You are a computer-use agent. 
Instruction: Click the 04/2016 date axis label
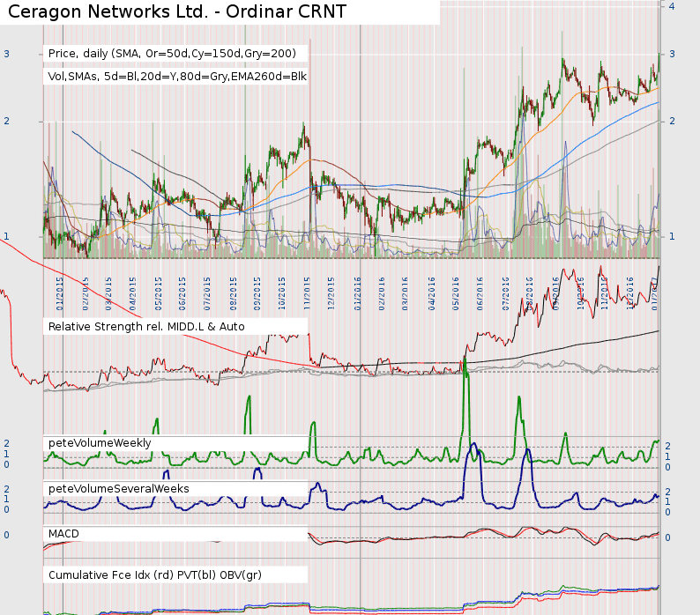pos(432,293)
